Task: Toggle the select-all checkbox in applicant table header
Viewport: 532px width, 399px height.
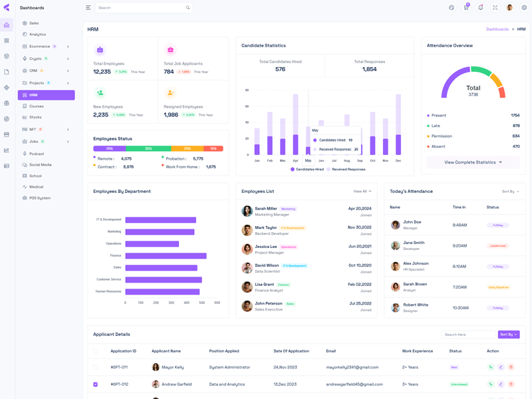Action: (95, 351)
